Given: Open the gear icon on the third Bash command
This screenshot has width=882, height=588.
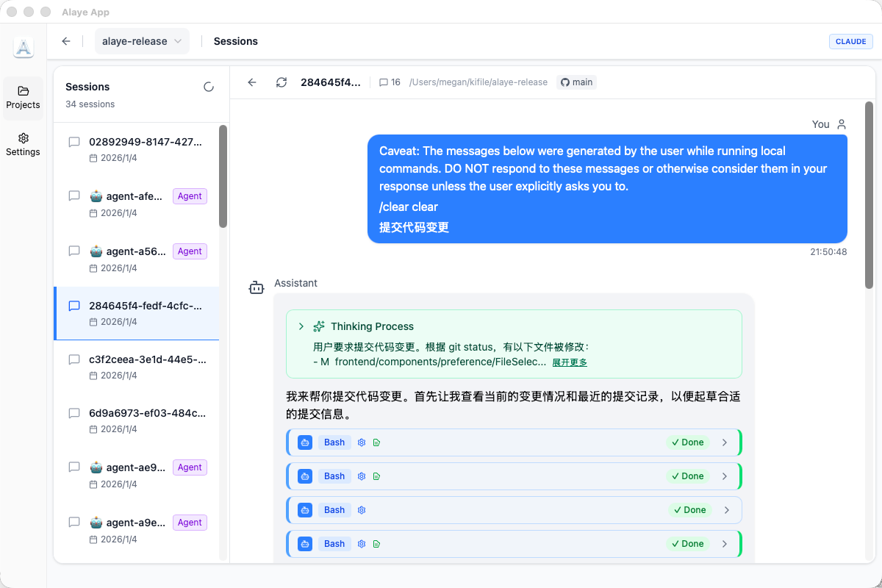Looking at the screenshot, I should 361,509.
